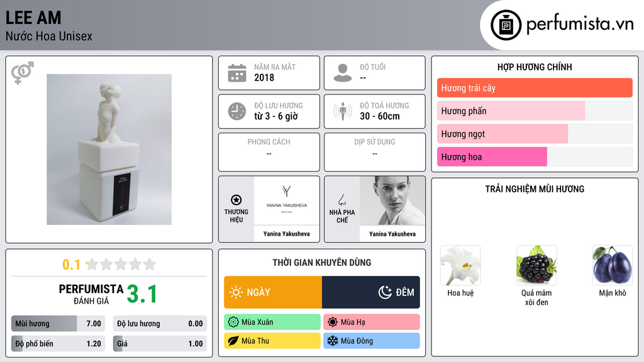Click the moon icon in the Đêm bar
The width and height of the screenshot is (644, 362).
tap(385, 292)
